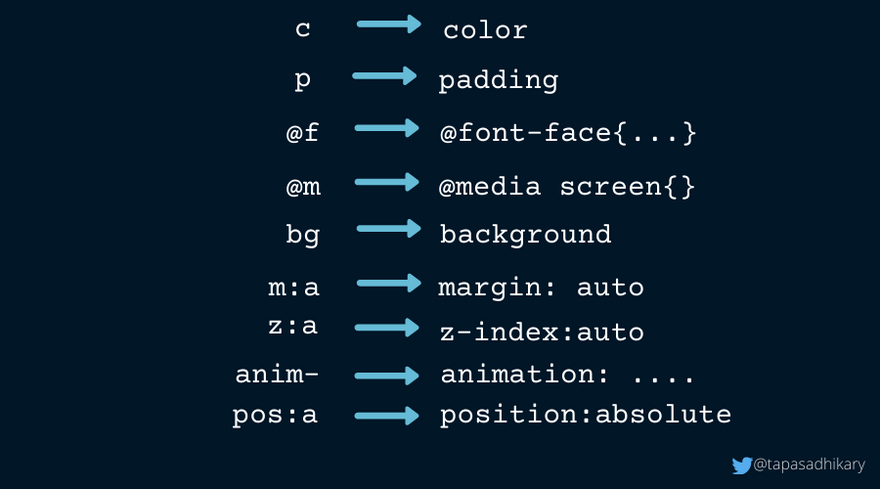Click the Twitter bird logo

click(741, 465)
